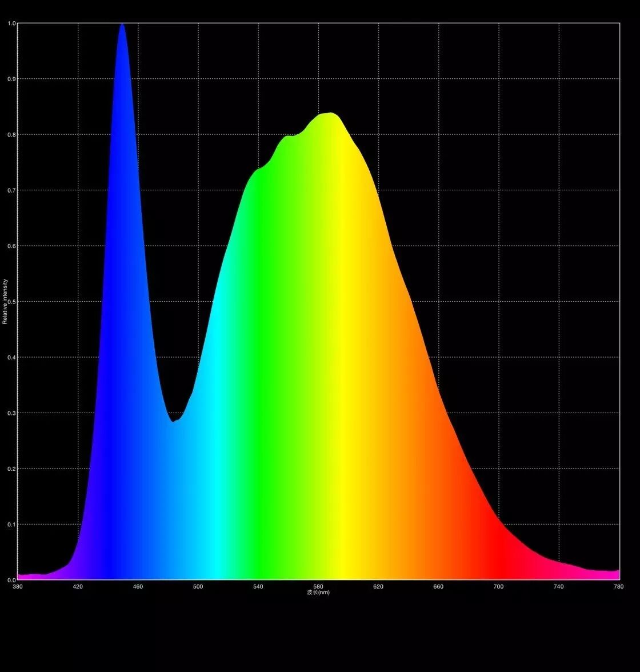Screen dimensions: 640x672
Task: Click the 0.4 intensity axis label
Action: coord(11,358)
